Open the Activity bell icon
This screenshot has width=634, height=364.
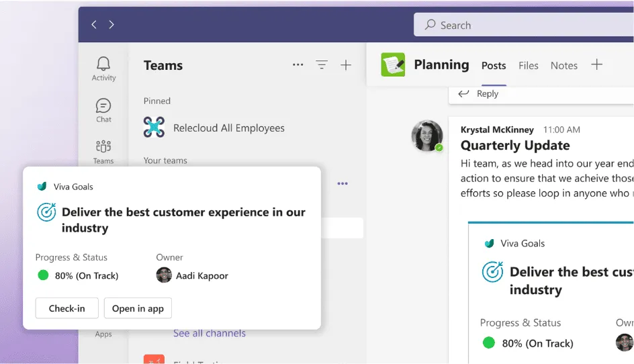click(103, 69)
